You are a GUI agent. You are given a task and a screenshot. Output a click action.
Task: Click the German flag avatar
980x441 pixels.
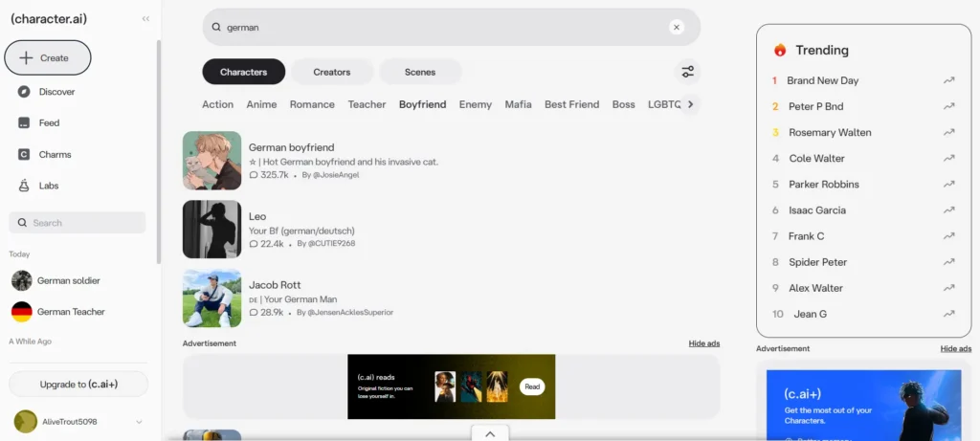coord(22,312)
